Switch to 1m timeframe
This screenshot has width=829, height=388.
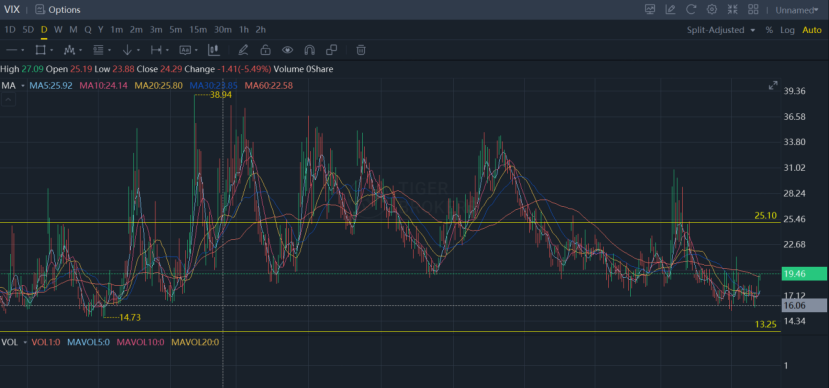pos(116,30)
